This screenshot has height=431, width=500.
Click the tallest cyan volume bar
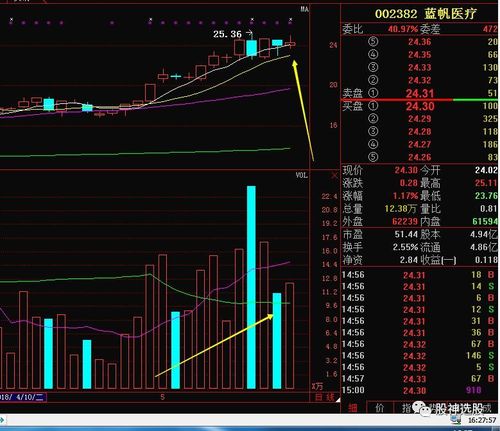click(251, 287)
